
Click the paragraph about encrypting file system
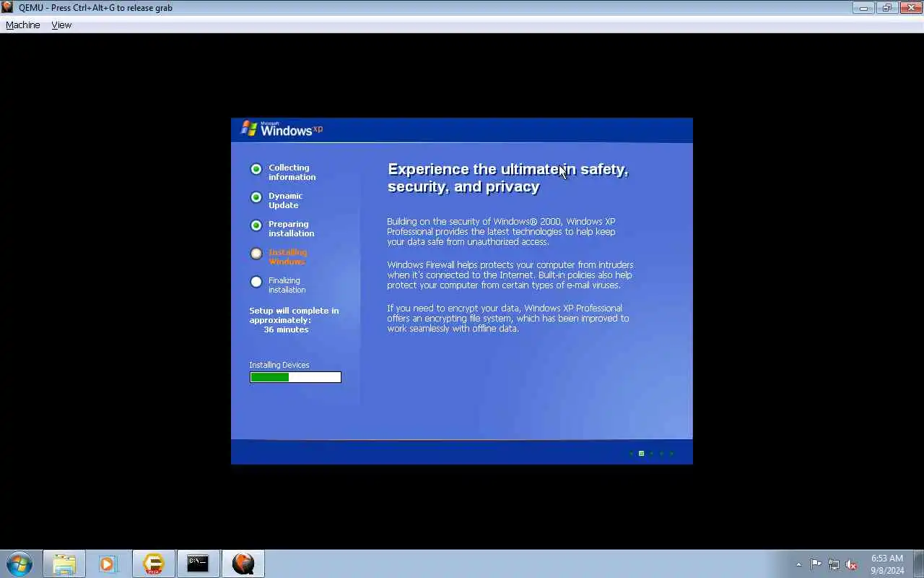click(x=508, y=318)
